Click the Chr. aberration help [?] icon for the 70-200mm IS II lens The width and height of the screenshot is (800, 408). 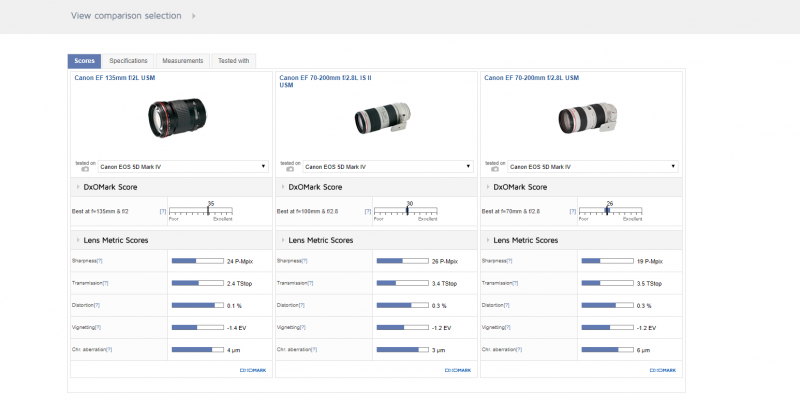point(314,350)
